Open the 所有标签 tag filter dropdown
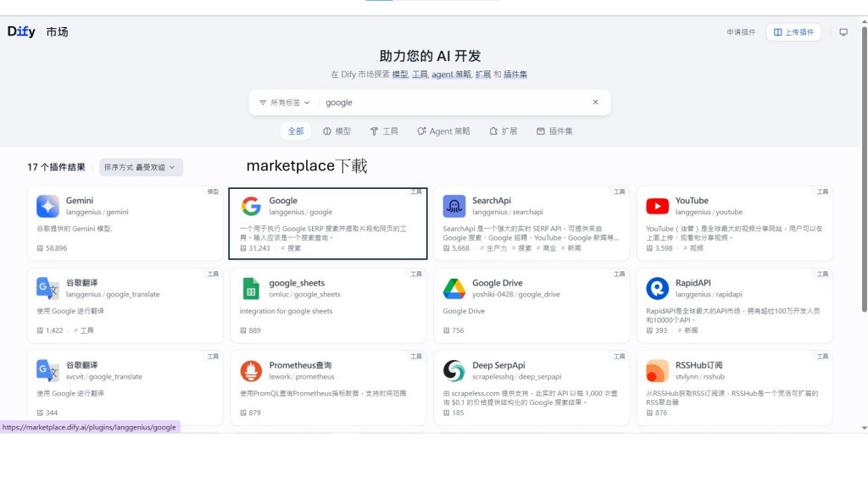 tap(285, 103)
